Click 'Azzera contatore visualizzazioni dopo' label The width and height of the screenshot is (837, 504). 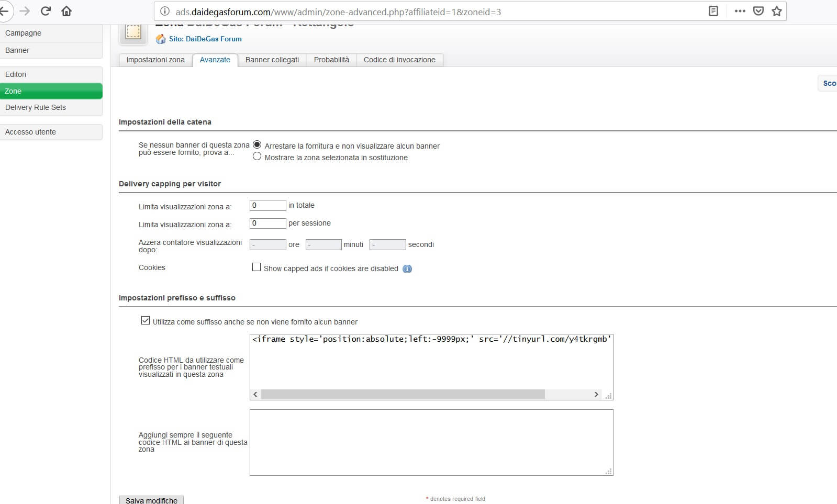click(190, 246)
